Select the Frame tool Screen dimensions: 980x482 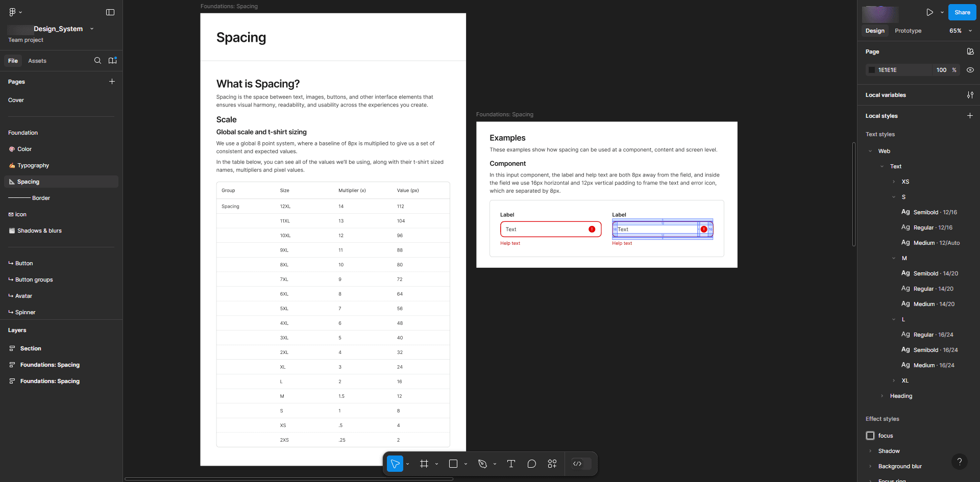pos(424,464)
